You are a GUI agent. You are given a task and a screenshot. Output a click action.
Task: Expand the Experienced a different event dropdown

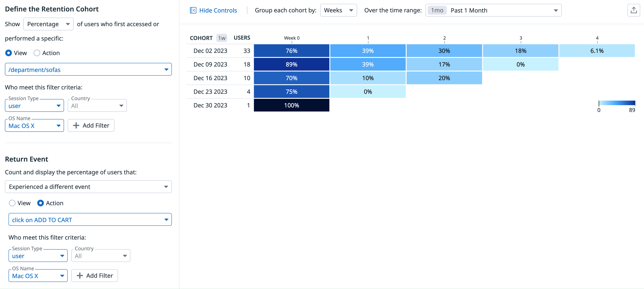click(x=88, y=187)
